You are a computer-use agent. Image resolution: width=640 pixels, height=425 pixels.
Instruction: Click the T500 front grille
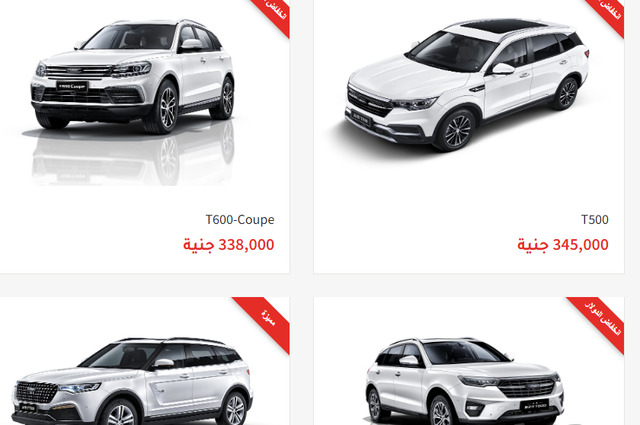(369, 102)
